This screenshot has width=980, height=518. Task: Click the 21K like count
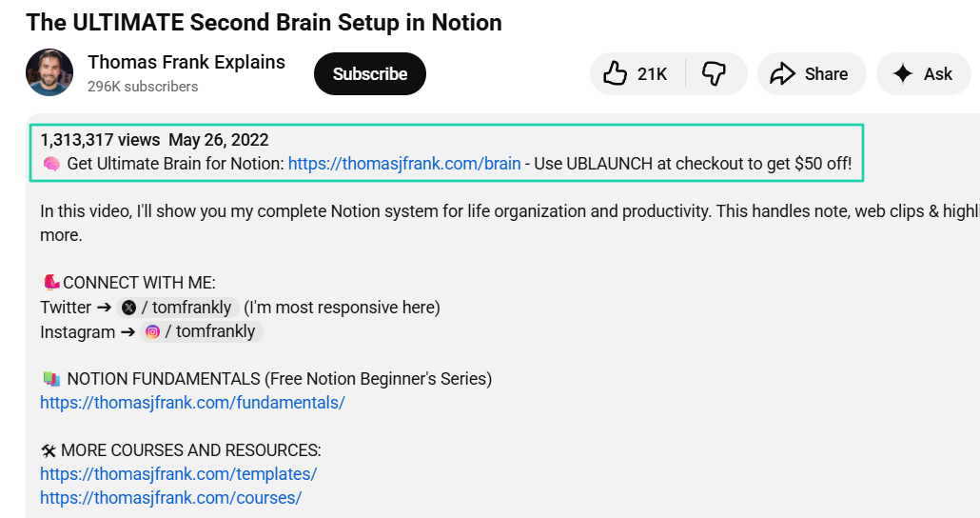pos(653,74)
